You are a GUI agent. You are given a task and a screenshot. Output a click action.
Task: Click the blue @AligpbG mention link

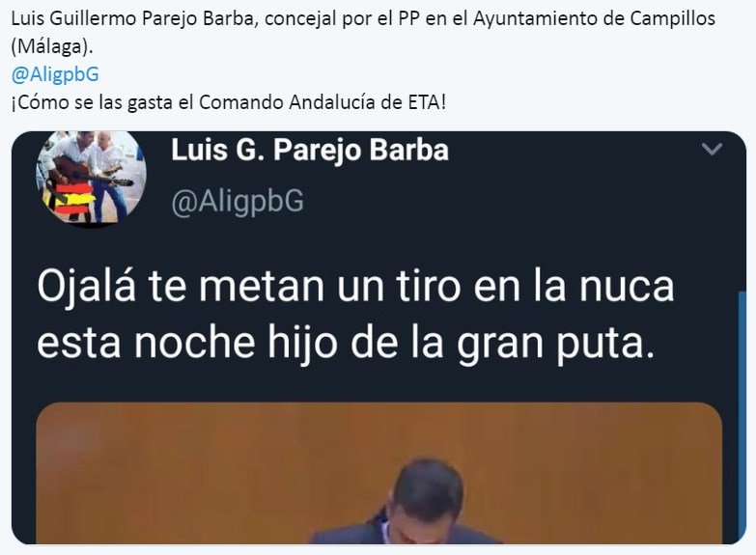54,74
